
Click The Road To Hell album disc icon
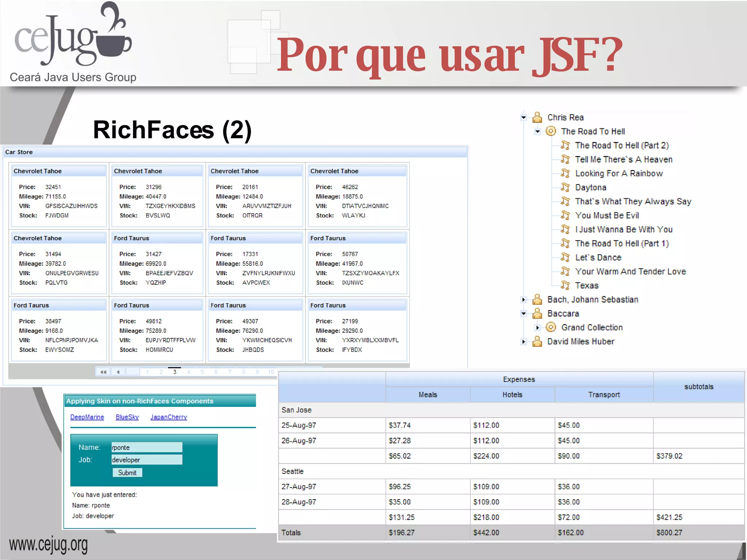[551, 131]
